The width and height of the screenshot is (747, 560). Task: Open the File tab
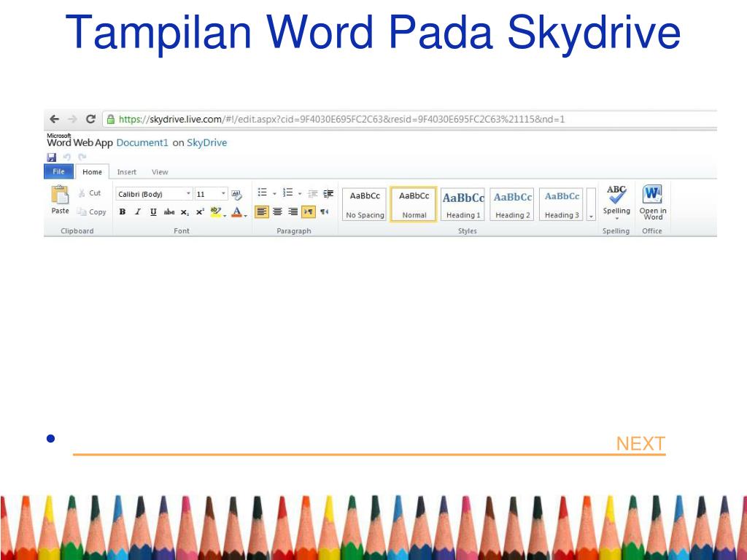58,171
